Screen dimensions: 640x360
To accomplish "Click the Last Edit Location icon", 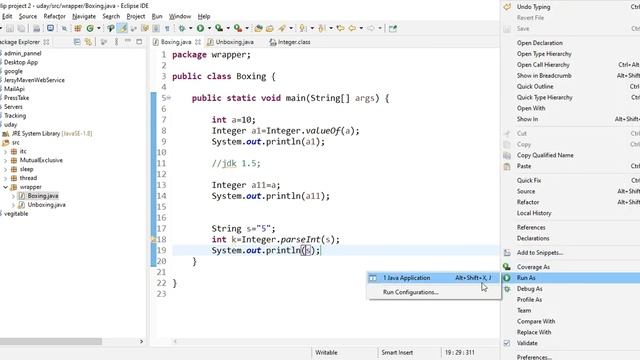I will [340, 28].
